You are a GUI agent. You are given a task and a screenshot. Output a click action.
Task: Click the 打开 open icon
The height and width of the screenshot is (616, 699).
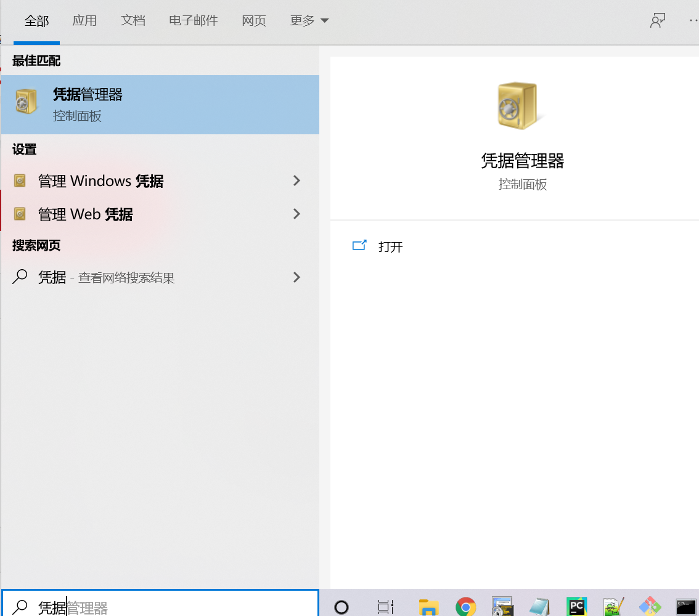(359, 245)
